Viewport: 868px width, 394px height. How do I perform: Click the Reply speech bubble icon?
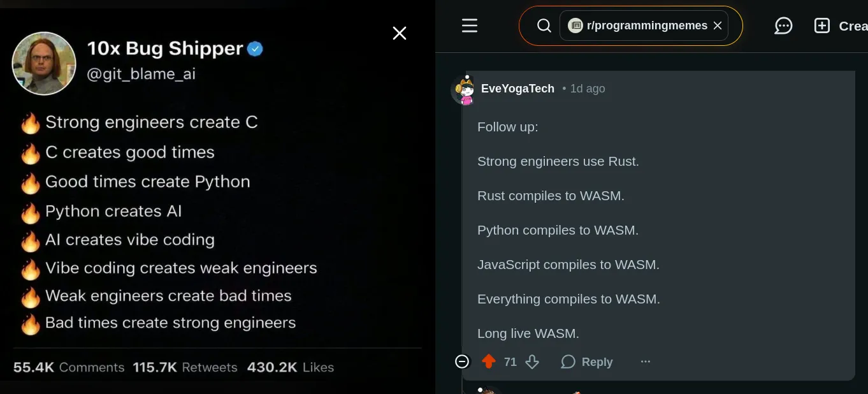click(x=567, y=361)
